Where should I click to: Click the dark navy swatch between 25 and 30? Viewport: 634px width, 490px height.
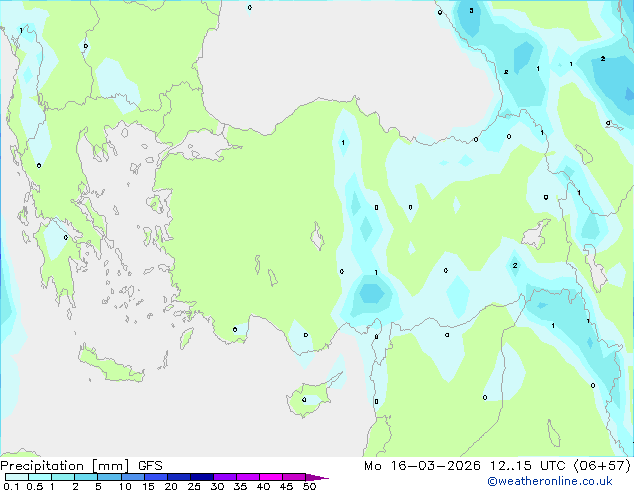click(202, 477)
